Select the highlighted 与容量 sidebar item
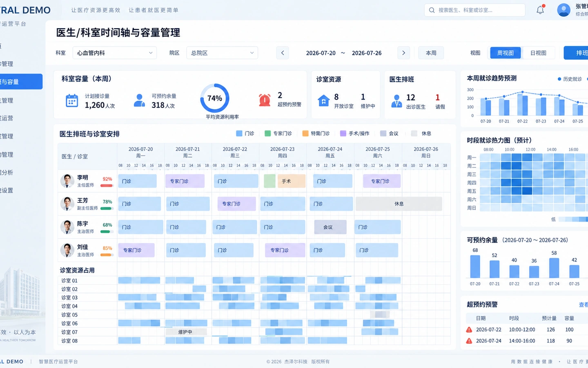This screenshot has height=368, width=588. (x=20, y=82)
